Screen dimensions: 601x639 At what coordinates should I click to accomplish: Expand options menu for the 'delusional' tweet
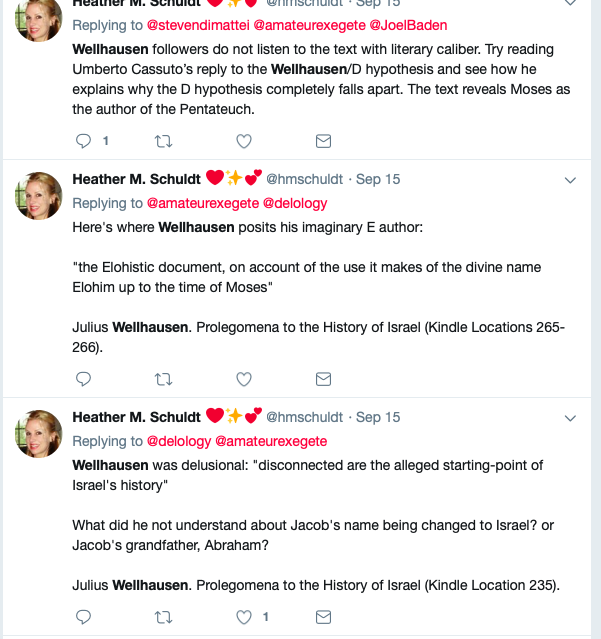571,418
